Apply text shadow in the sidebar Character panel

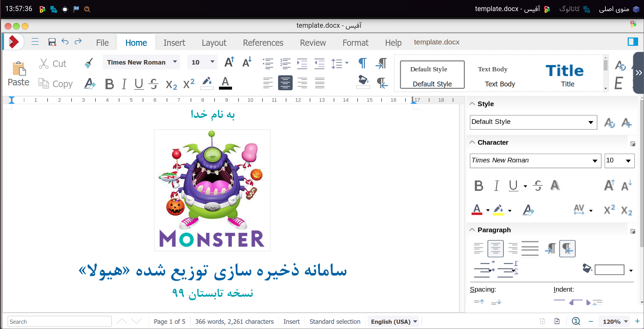click(x=555, y=185)
